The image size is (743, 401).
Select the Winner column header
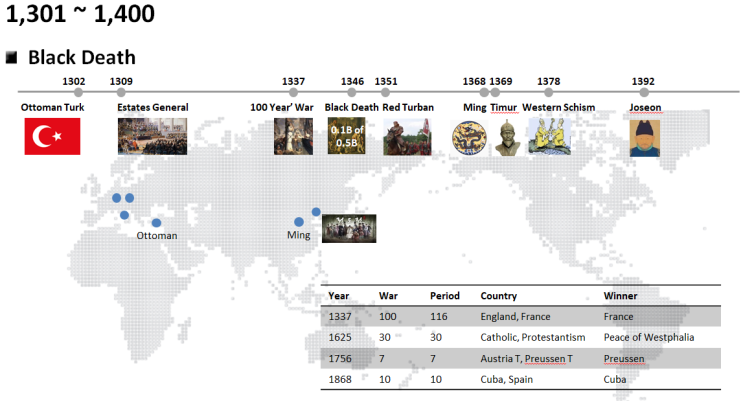(x=620, y=296)
